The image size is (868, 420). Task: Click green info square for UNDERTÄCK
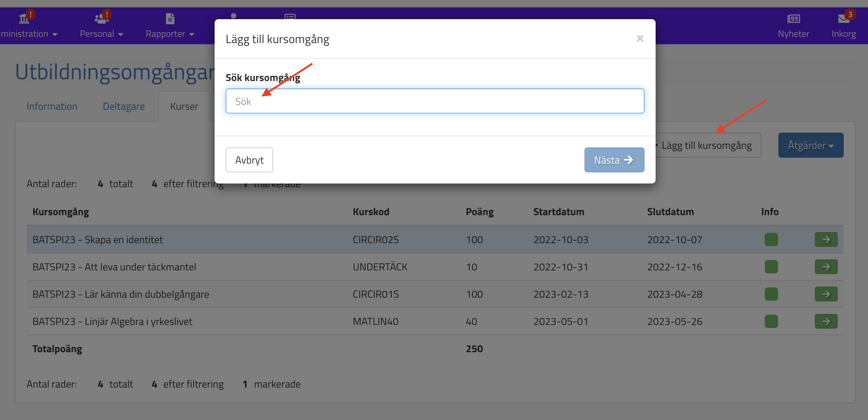[x=771, y=267]
